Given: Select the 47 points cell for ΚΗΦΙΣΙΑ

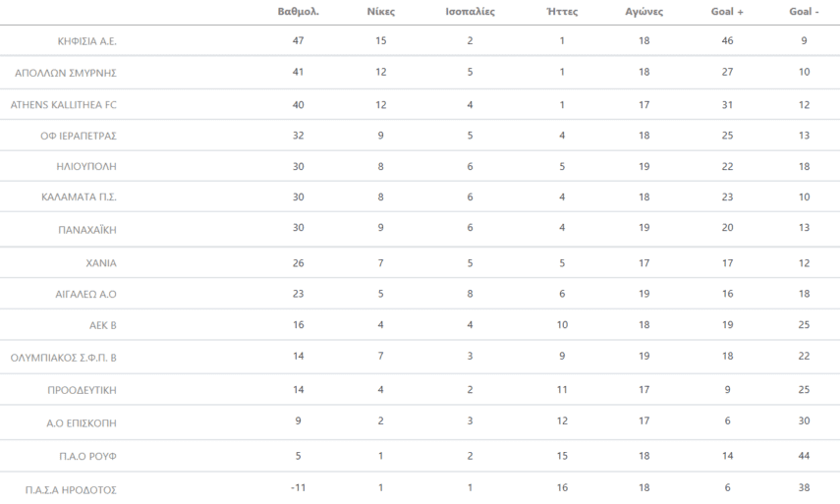Looking at the screenshot, I should tap(297, 42).
